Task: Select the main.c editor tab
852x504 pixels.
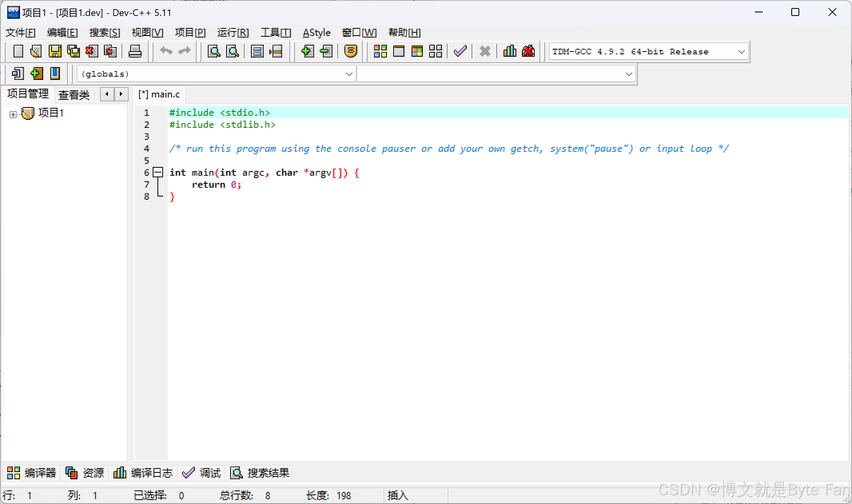Action: [x=159, y=94]
